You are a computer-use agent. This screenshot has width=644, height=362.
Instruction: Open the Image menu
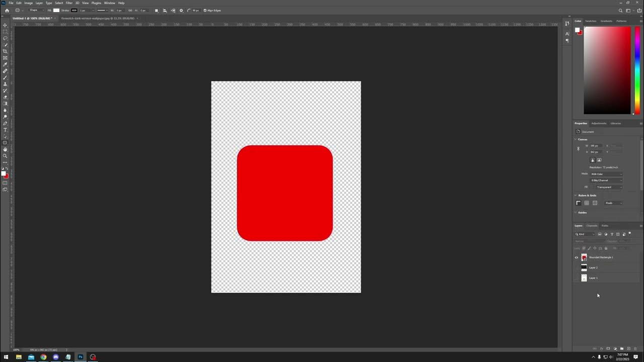click(29, 3)
